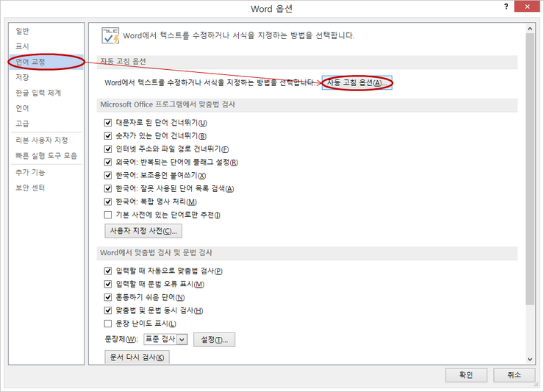Uncheck 숫자가 있는 단어 건너뛰기

[x=108, y=136]
